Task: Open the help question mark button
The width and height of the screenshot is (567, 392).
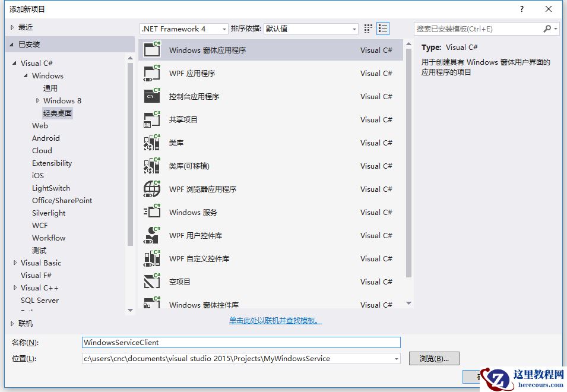Action: [521, 9]
